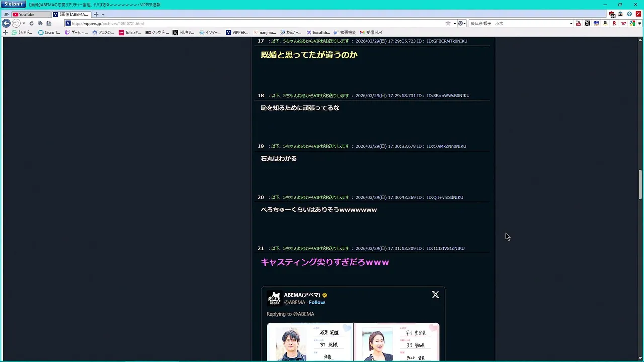Search with the YouTube engine icon

[578, 23]
